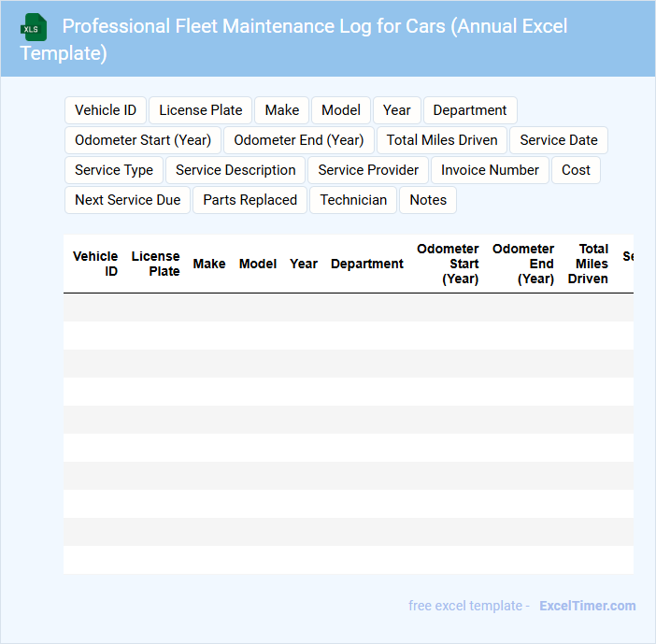This screenshot has height=644, width=656.
Task: Click the green XLS file icon
Action: coord(34,27)
